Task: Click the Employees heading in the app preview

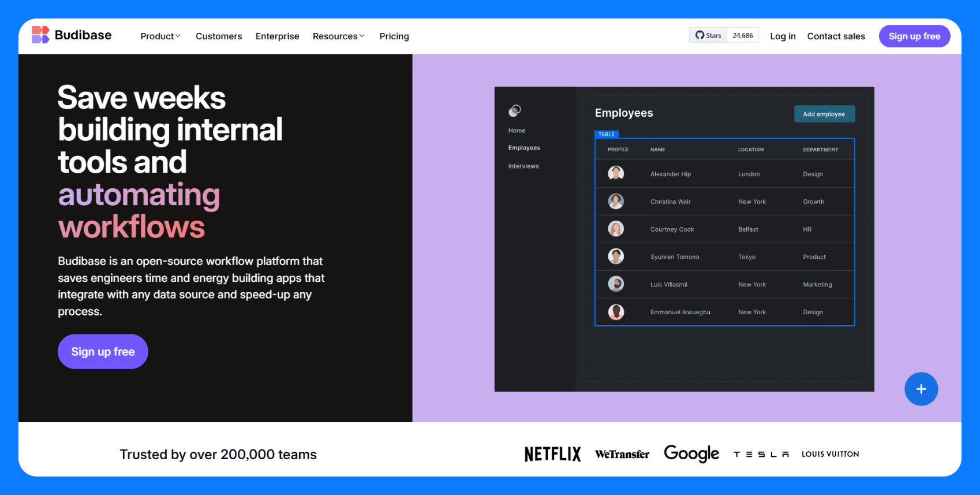Action: pos(624,113)
